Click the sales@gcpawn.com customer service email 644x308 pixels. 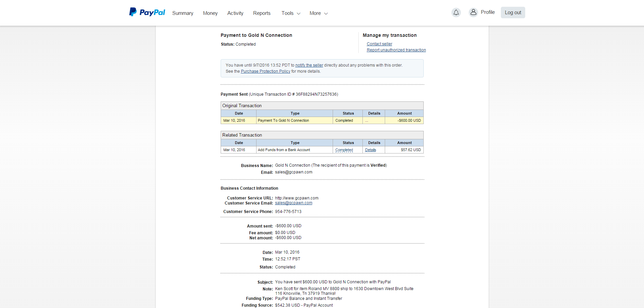(293, 203)
